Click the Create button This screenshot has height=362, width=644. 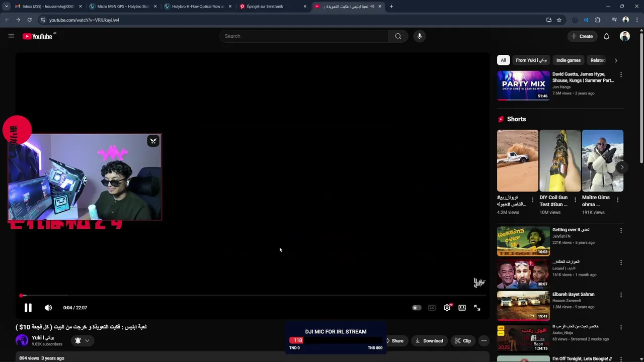click(582, 36)
